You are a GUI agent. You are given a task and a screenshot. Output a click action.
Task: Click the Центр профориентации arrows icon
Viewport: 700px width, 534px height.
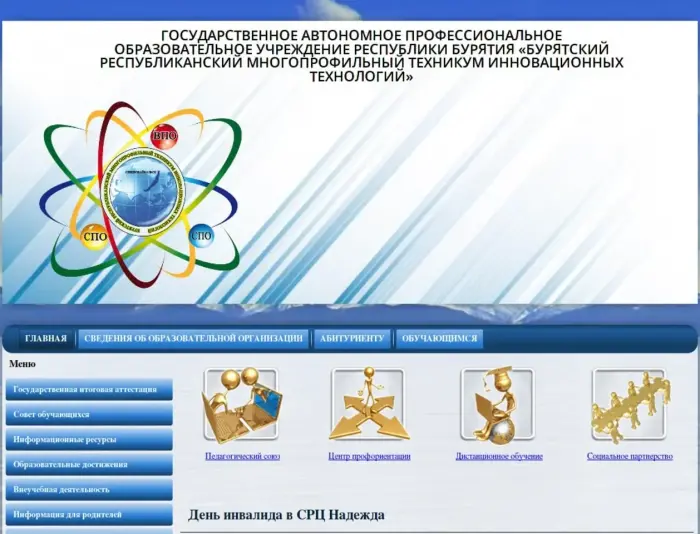pyautogui.click(x=369, y=405)
